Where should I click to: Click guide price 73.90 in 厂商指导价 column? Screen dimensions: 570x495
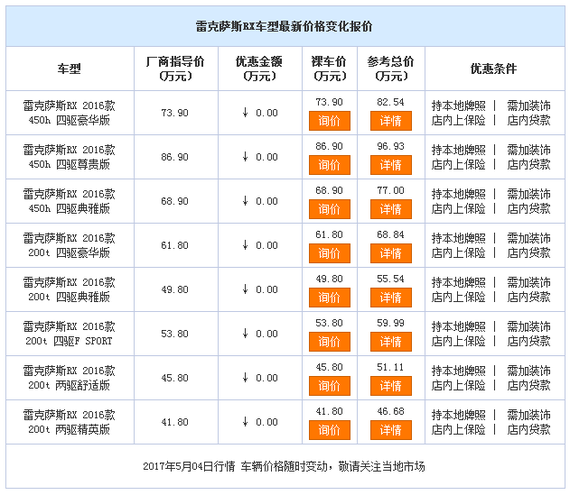pos(175,113)
